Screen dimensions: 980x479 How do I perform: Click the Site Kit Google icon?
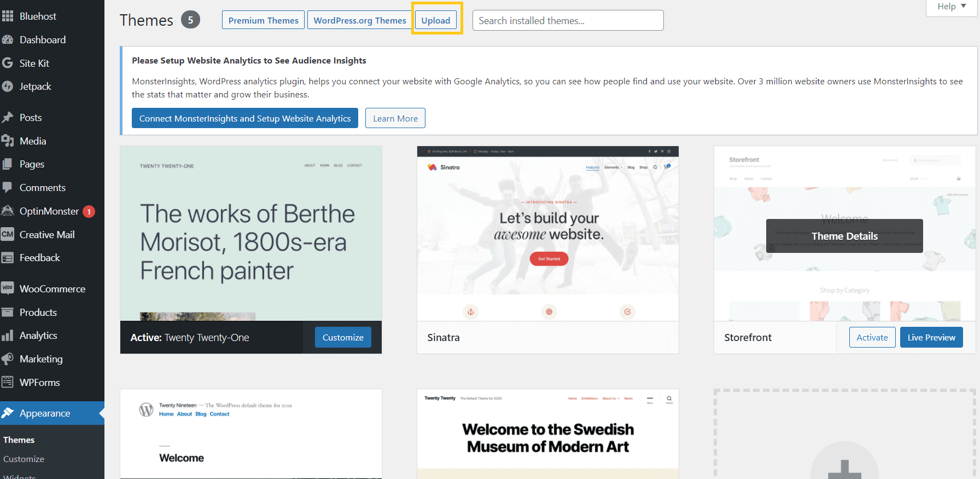click(8, 64)
